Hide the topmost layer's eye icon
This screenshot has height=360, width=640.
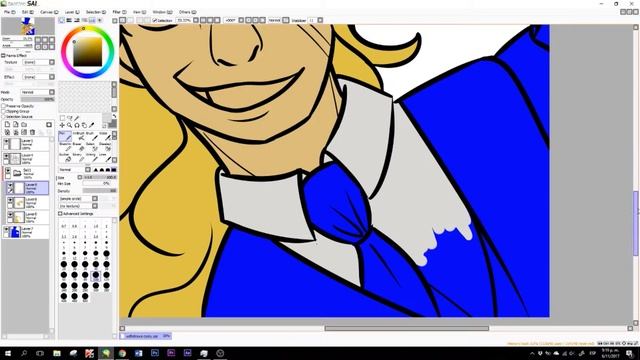coord(6,142)
